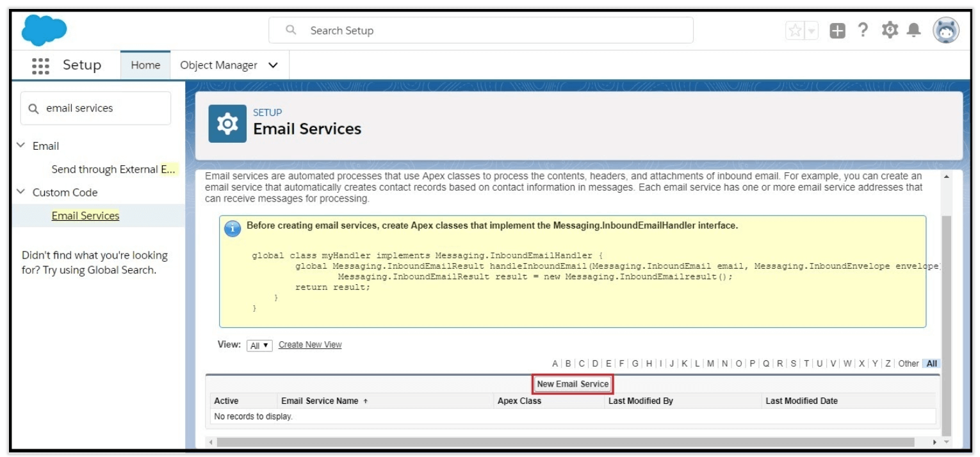The image size is (980, 457).
Task: Switch to the Object Manager tab
Action: tap(221, 65)
